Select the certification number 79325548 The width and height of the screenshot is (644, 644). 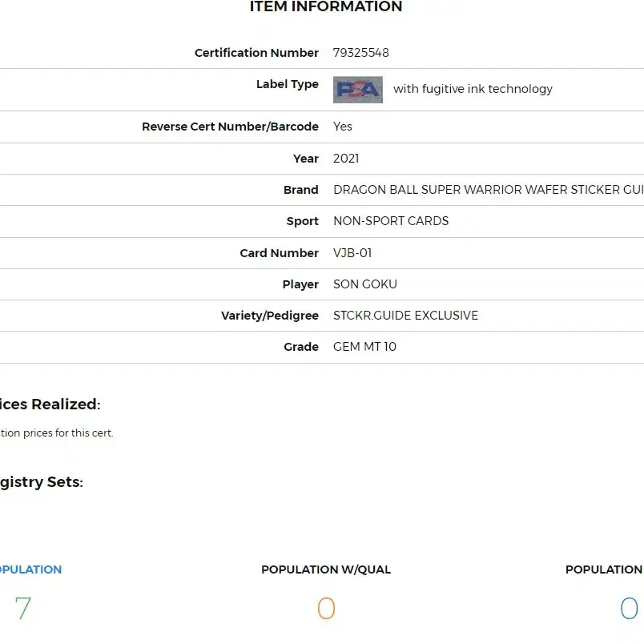click(361, 53)
